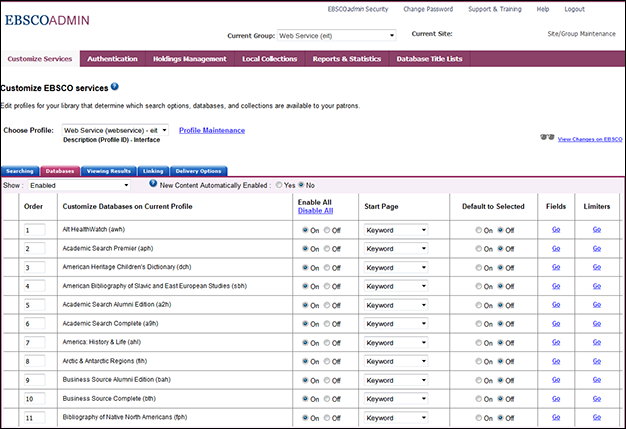Screen dimensions: 626x429
Task: Click Fields Go link for Alt HealthWatch
Action: pos(556,229)
